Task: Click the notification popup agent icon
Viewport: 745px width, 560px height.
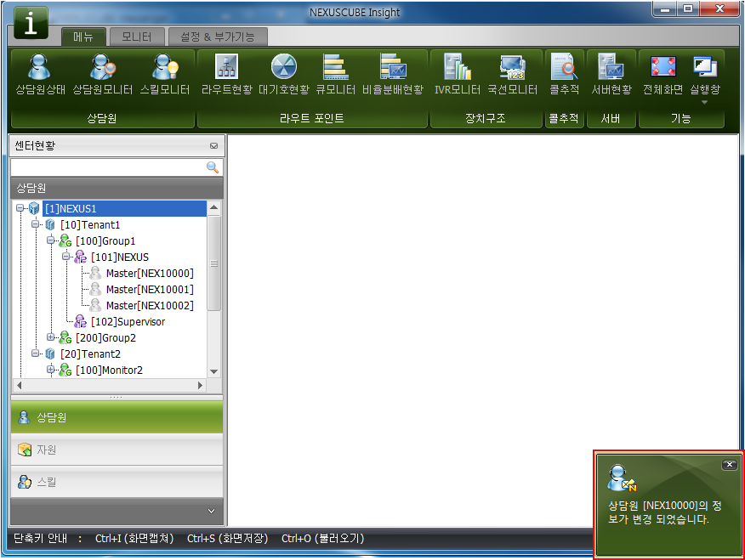Action: (622, 478)
